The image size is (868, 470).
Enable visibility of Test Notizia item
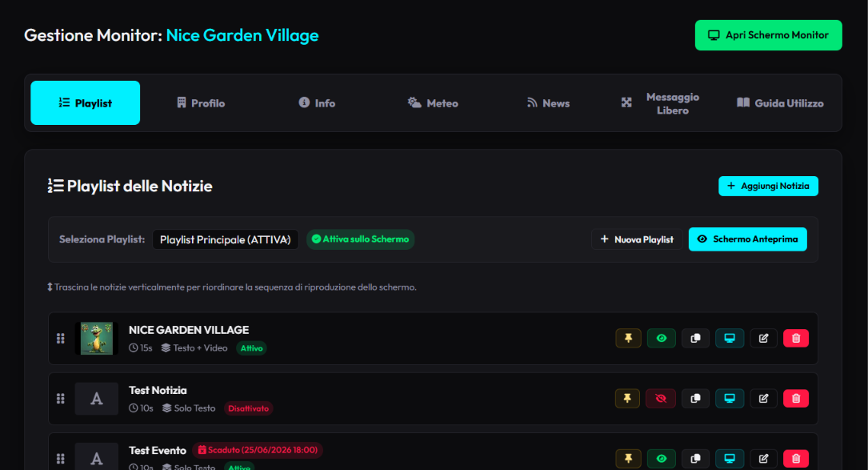point(661,399)
